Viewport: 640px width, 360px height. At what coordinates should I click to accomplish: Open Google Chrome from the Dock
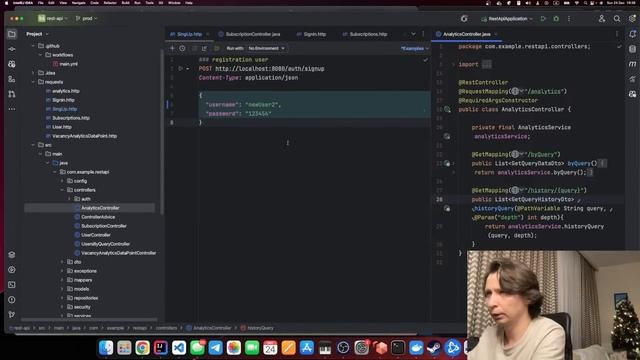142,348
